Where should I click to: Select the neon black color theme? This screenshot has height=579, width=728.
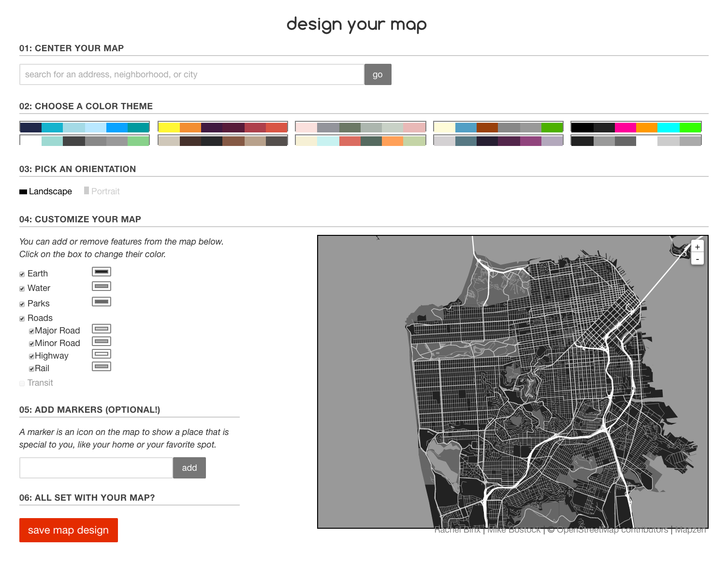[x=636, y=127]
